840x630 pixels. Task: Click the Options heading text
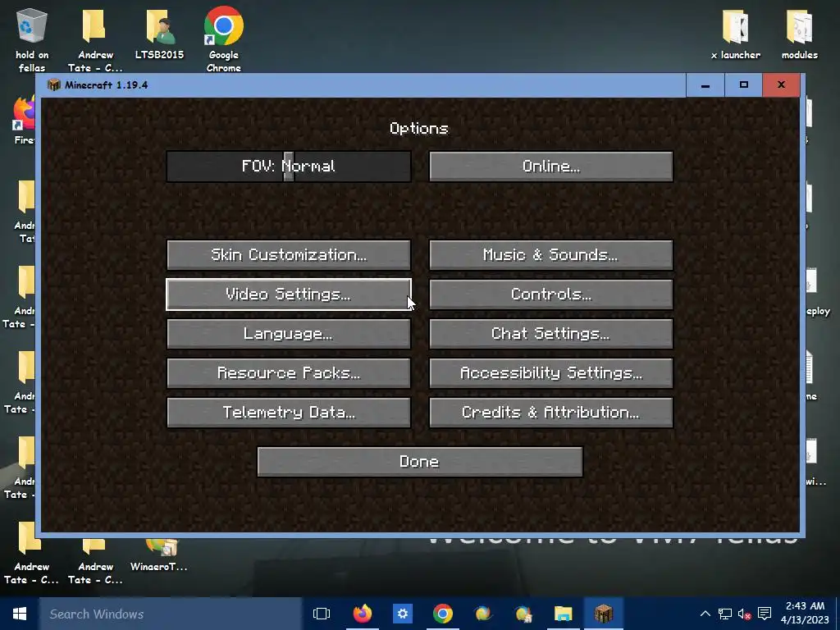[x=419, y=129]
